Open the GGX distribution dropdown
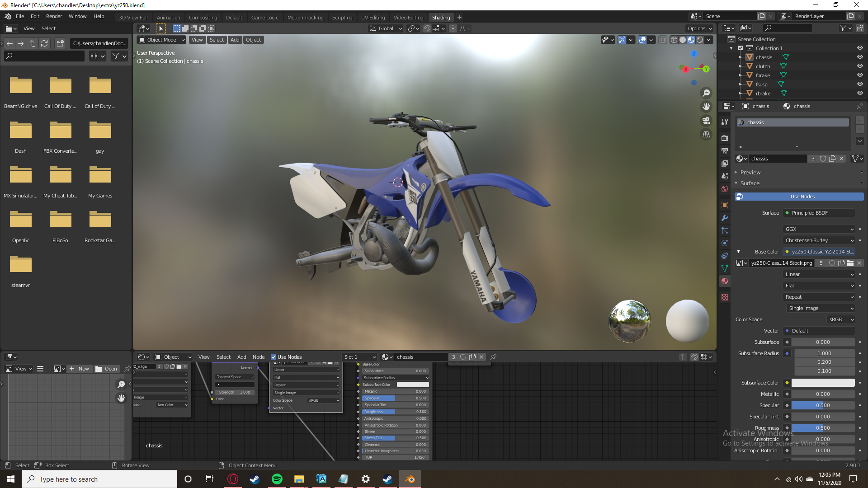This screenshot has width=868, height=488. pyautogui.click(x=819, y=229)
